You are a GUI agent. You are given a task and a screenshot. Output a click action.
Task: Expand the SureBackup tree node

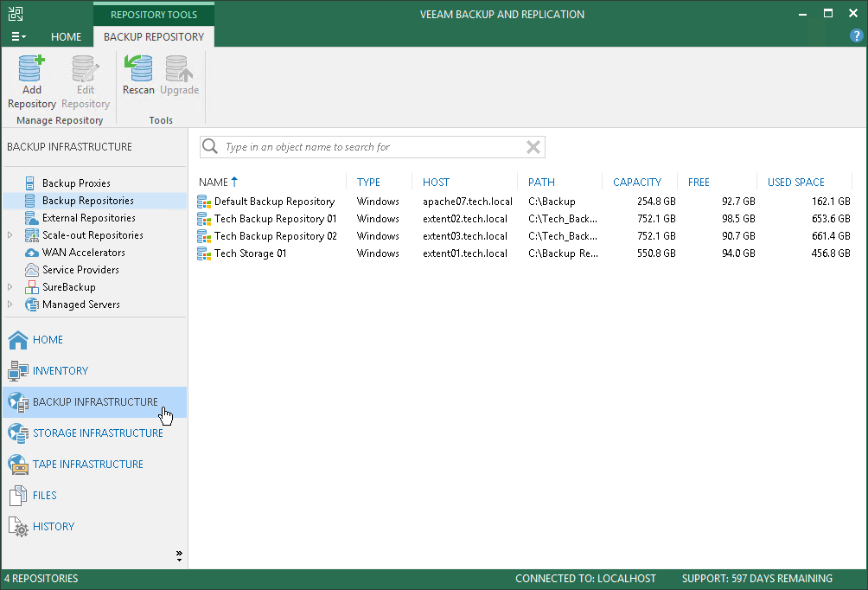click(10, 287)
